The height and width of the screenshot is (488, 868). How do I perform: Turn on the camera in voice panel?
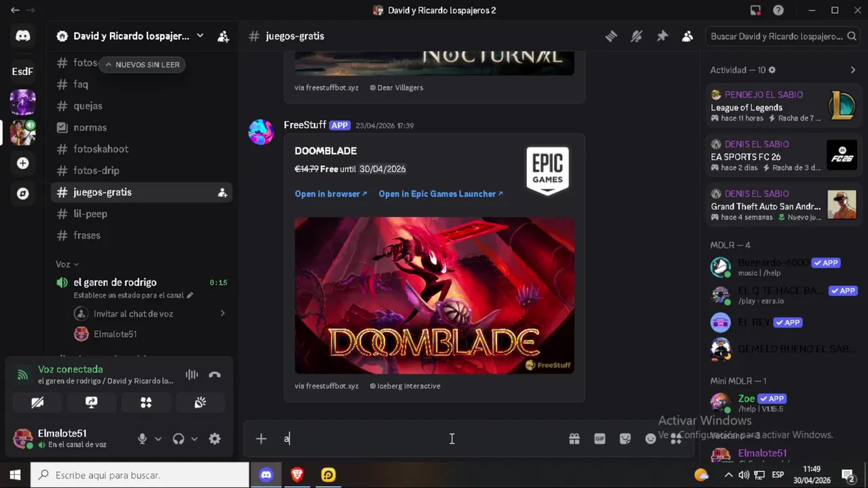[x=37, y=403]
